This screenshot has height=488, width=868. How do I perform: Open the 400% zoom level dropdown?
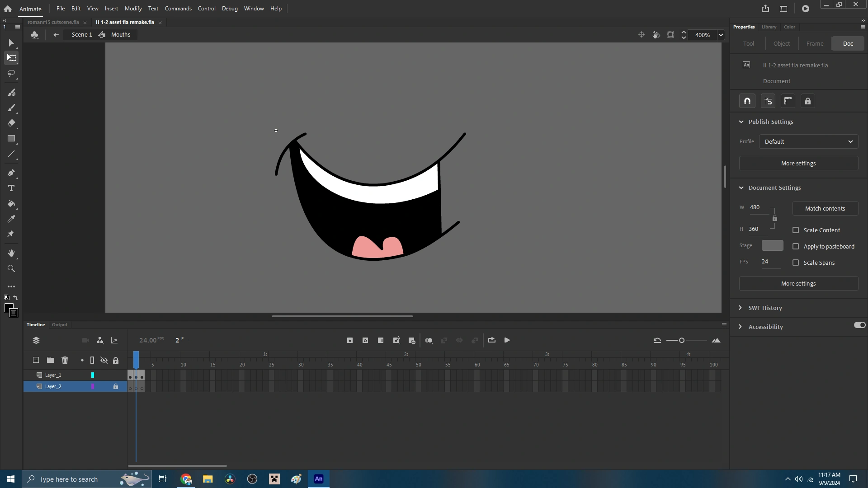[x=721, y=35]
